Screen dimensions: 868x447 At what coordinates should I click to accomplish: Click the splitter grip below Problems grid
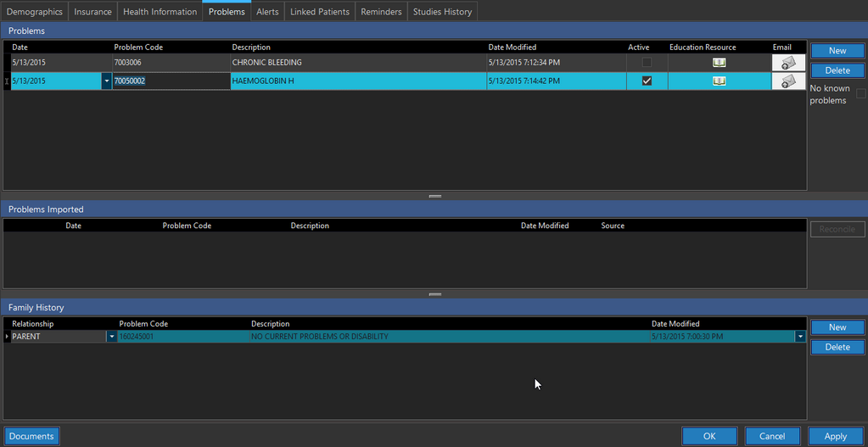tap(435, 197)
